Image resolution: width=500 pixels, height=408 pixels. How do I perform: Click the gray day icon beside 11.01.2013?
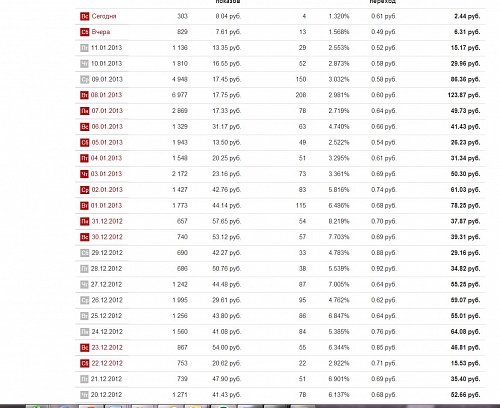[84, 48]
